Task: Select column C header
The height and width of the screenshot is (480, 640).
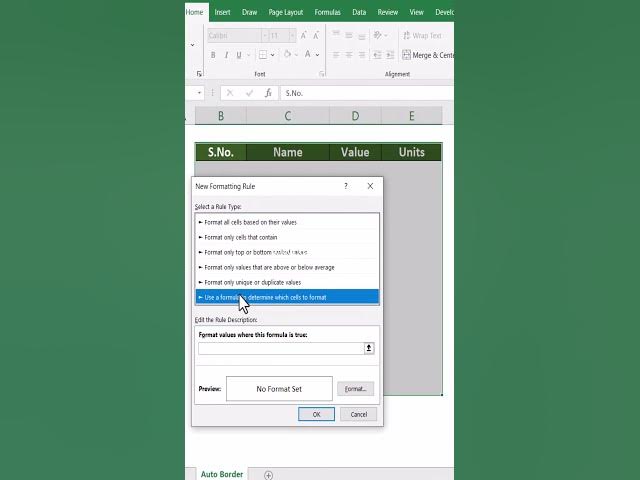Action: coord(288,116)
